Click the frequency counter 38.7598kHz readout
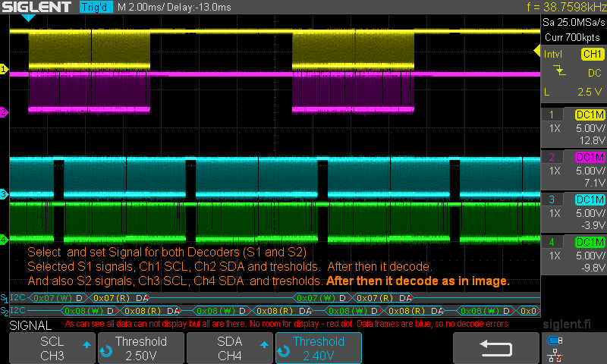The height and width of the screenshot is (364, 607). pos(566,7)
